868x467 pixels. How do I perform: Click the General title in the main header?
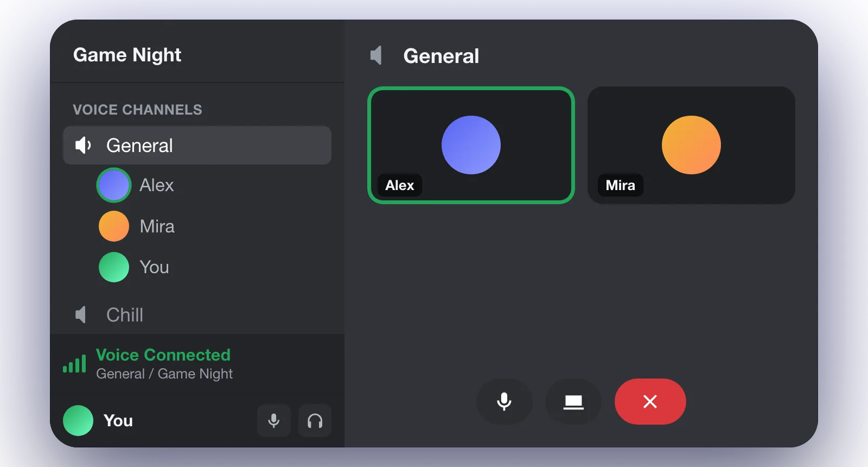441,56
